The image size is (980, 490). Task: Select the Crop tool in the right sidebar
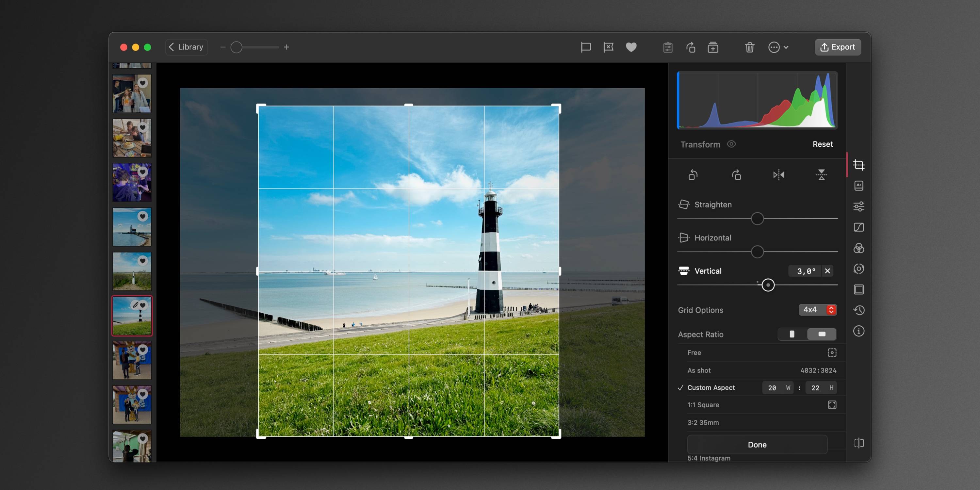pyautogui.click(x=859, y=165)
